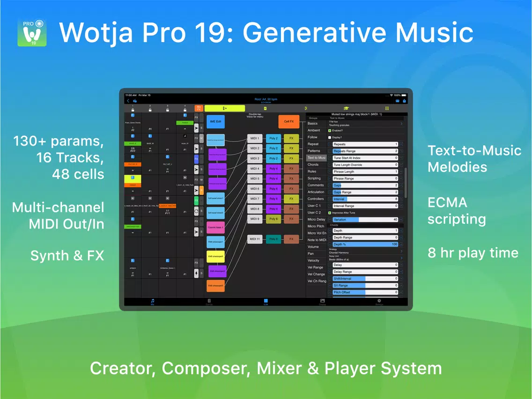Expand the Delay Unit chevron
This screenshot has width=532, height=399.
401,258
